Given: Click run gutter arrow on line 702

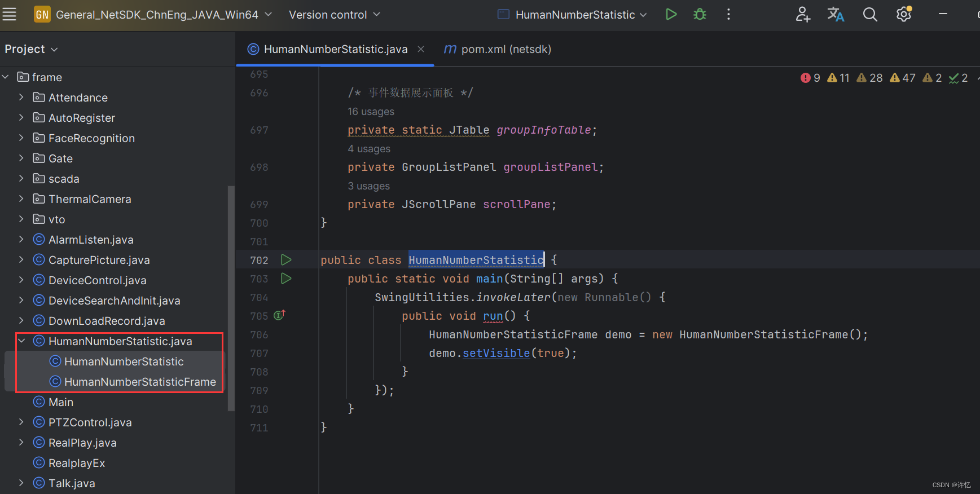Looking at the screenshot, I should pyautogui.click(x=286, y=259).
